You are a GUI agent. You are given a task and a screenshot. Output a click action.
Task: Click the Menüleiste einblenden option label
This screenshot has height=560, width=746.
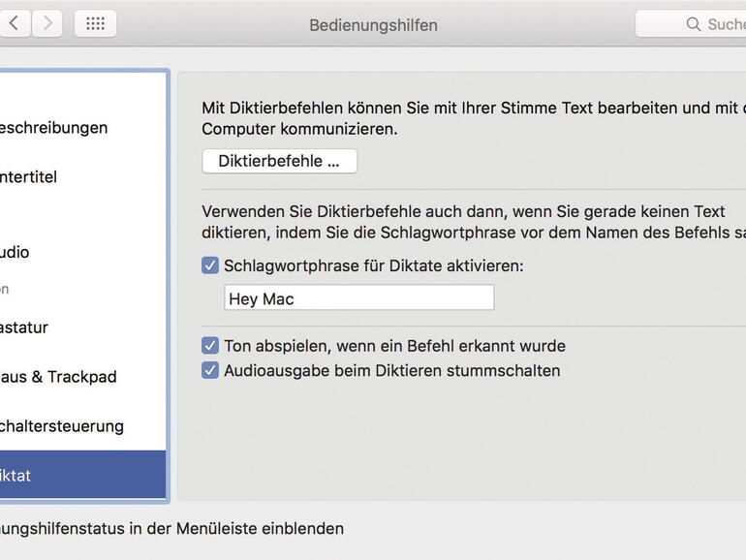(x=172, y=528)
